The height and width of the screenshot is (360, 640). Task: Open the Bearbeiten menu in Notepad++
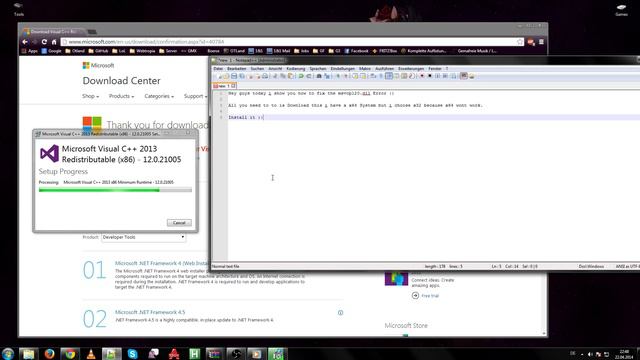click(237, 69)
